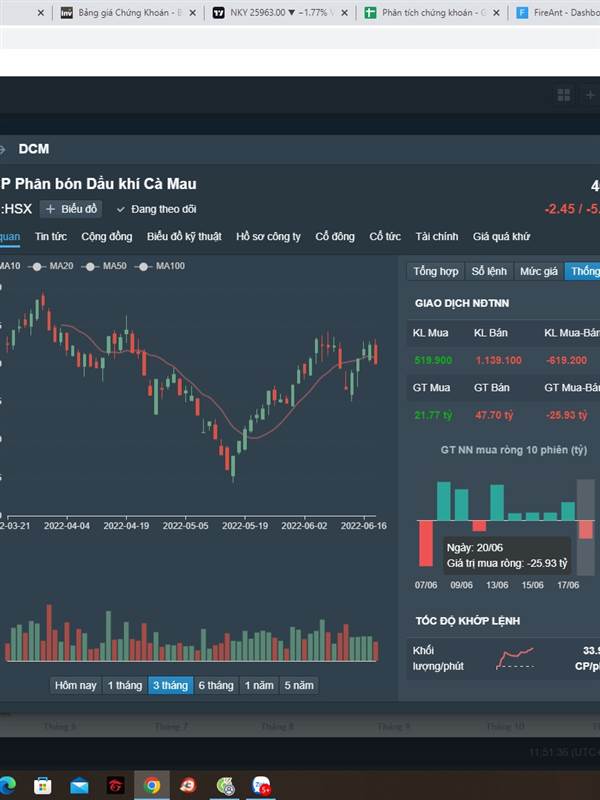Select the Mức giá panel tab
600x800 pixels.
[539, 271]
